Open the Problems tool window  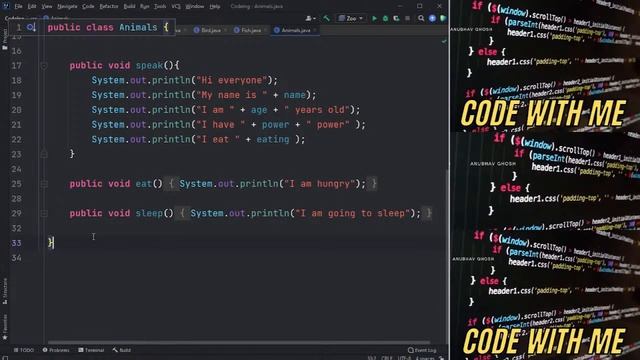click(56, 350)
